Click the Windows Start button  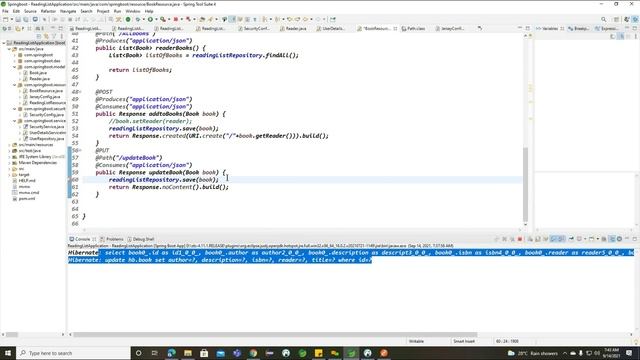tap(8, 353)
